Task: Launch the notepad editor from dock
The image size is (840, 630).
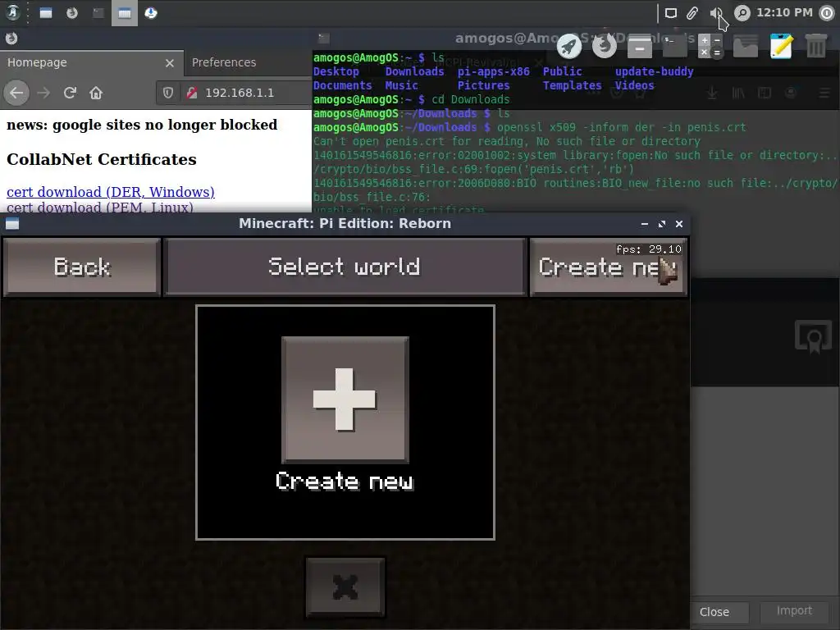Action: [x=781, y=47]
